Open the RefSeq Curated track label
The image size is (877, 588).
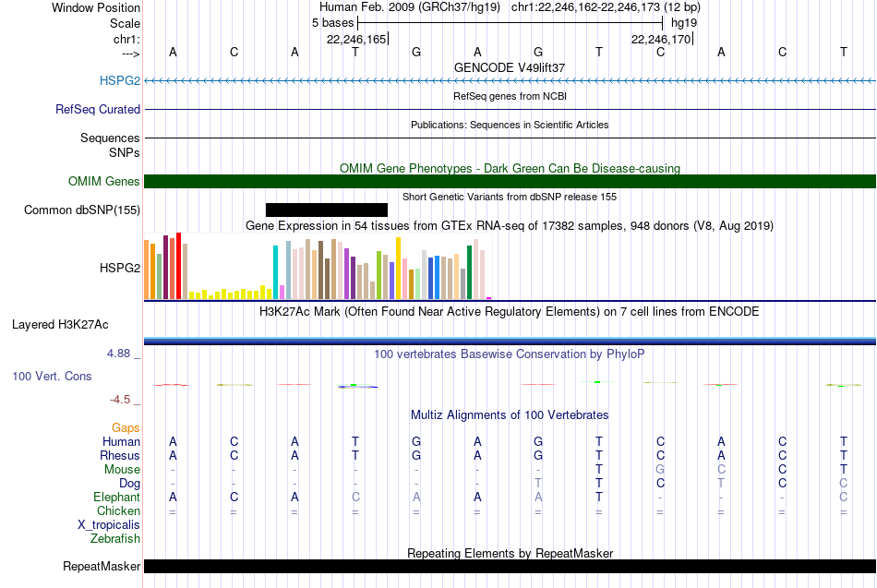coord(98,109)
